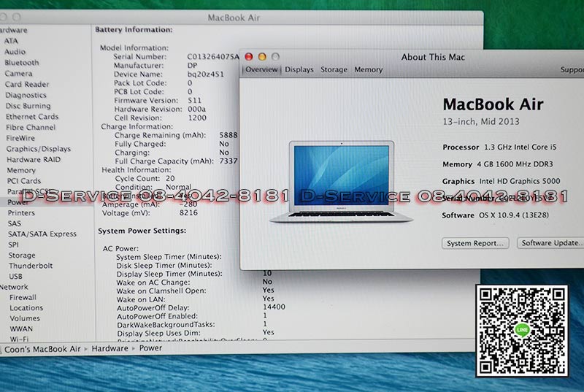Select ATA in the hardware sidebar

[x=11, y=41]
